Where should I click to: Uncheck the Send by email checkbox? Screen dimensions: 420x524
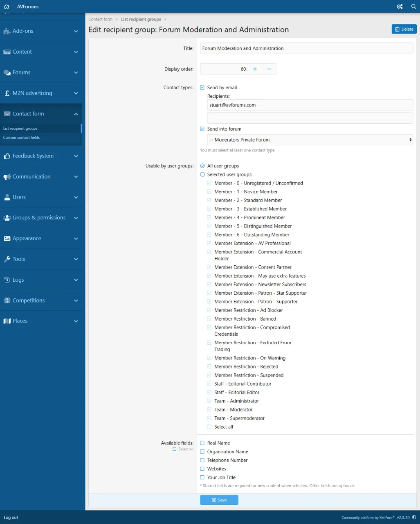point(202,88)
